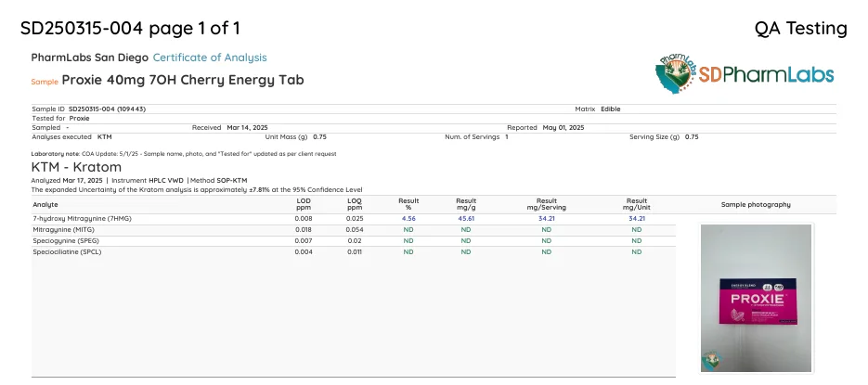Click the Mitragynine Result % ND value

pos(408,229)
